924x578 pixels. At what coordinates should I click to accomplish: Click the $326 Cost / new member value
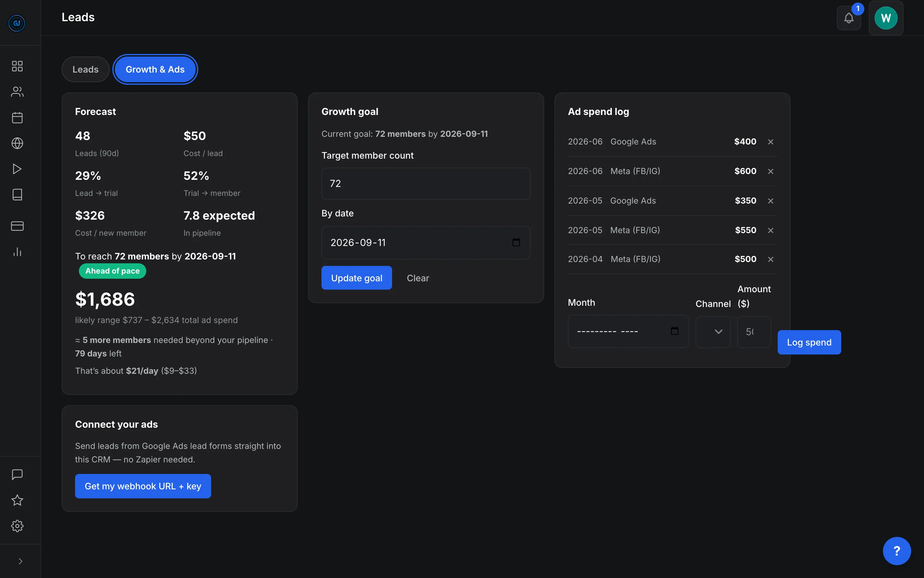pos(90,215)
